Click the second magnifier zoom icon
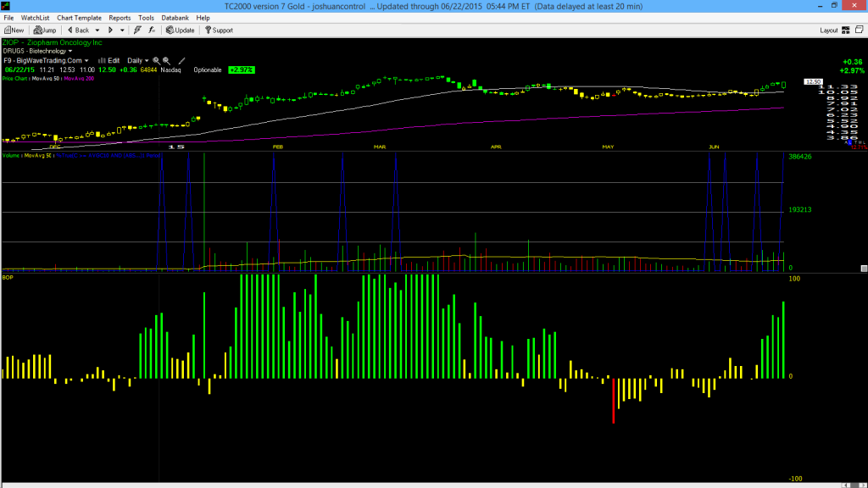This screenshot has height=488, width=868. pos(166,61)
